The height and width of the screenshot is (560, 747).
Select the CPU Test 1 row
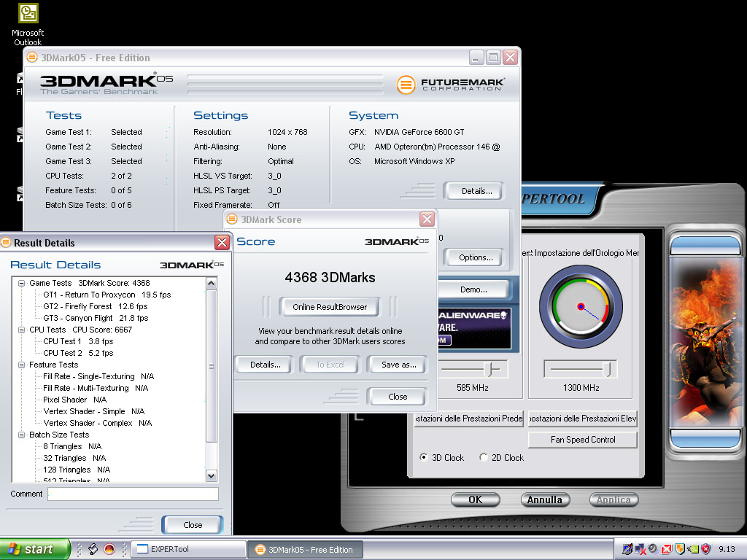pos(78,341)
